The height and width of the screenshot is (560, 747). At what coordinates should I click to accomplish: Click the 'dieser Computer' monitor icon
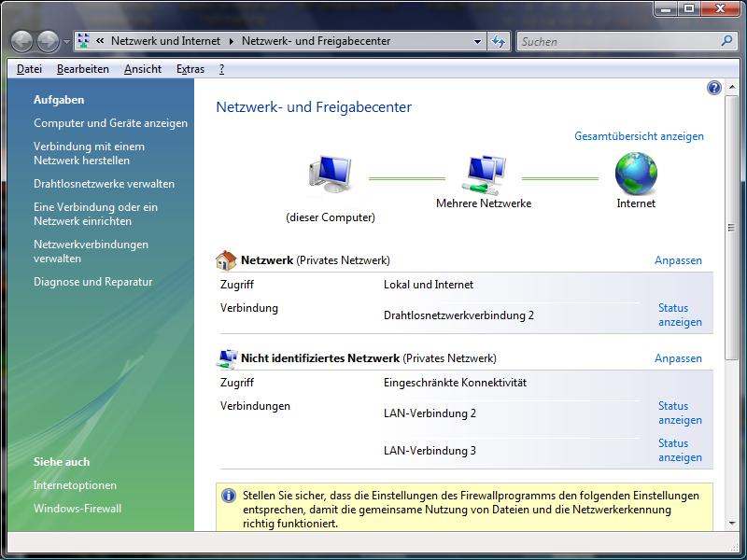click(x=331, y=175)
